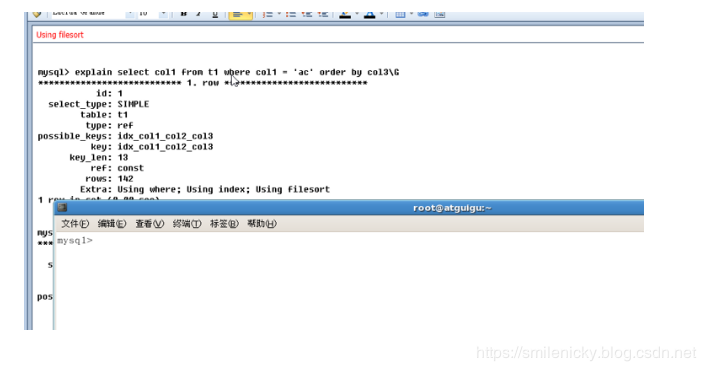
Task: Click the 'type: ref' line
Action: pos(109,125)
